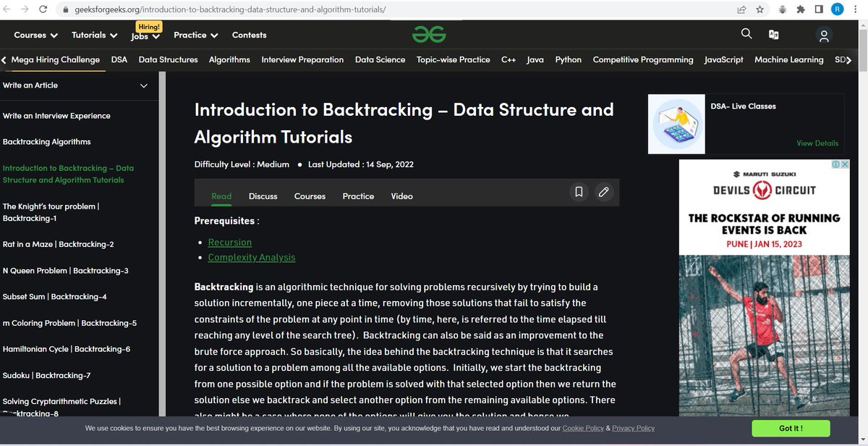Open m Coloring Problem article
The width and height of the screenshot is (868, 446).
69,323
